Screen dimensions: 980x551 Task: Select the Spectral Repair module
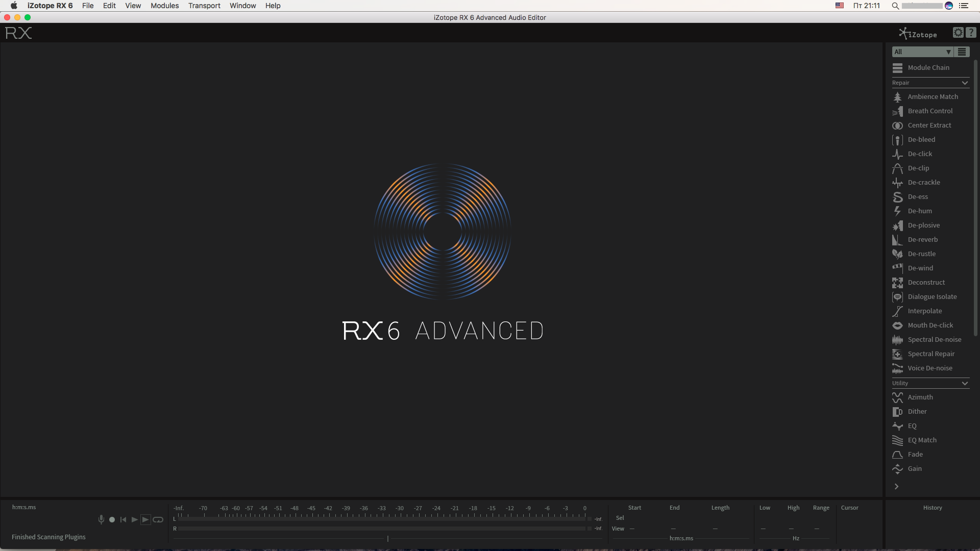click(930, 354)
